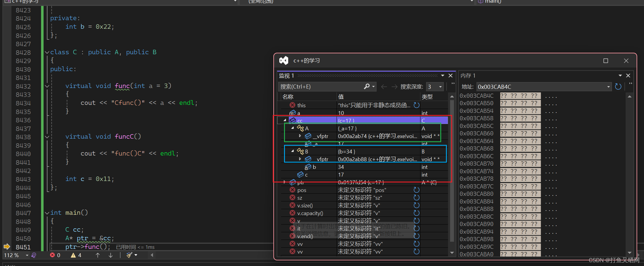Screen dimensions: 644x266
Task: Click the Visual Studio logo in floating window
Action: point(284,60)
